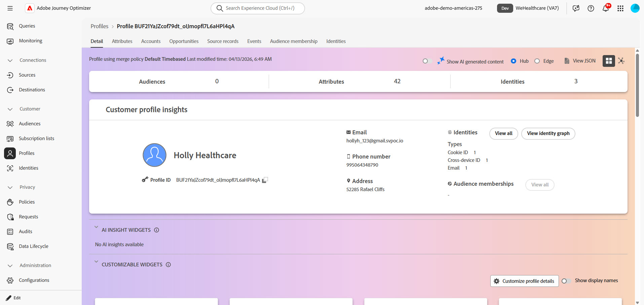
Task: Select the Edge radio button
Action: 537,61
